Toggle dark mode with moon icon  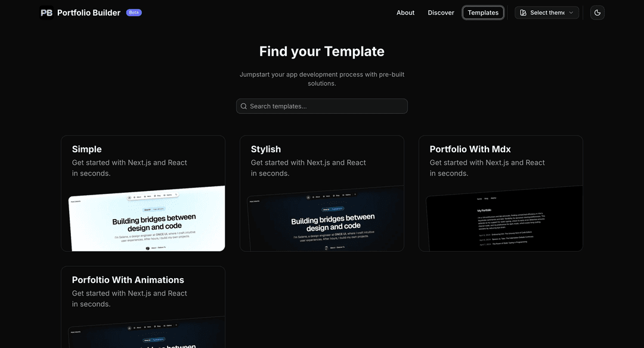tap(597, 13)
